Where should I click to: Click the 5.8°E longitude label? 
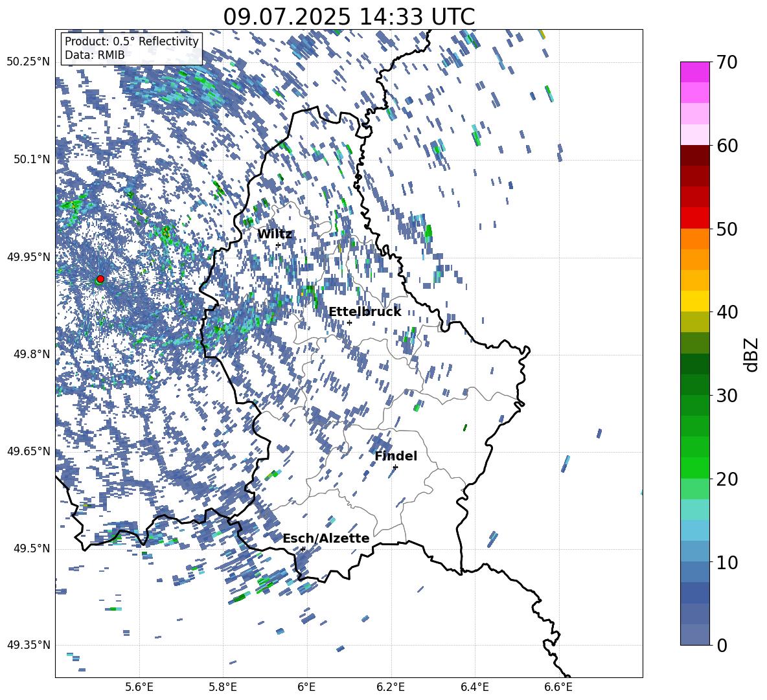pyautogui.click(x=223, y=687)
